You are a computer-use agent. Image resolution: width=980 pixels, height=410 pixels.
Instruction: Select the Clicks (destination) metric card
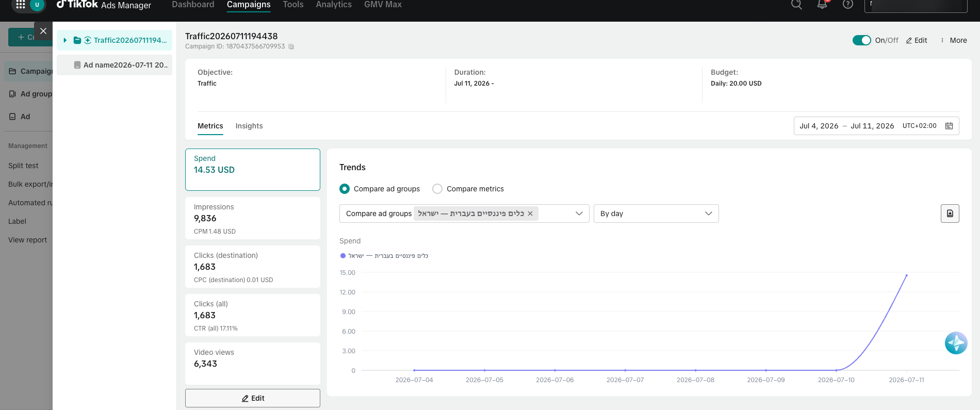(x=253, y=267)
